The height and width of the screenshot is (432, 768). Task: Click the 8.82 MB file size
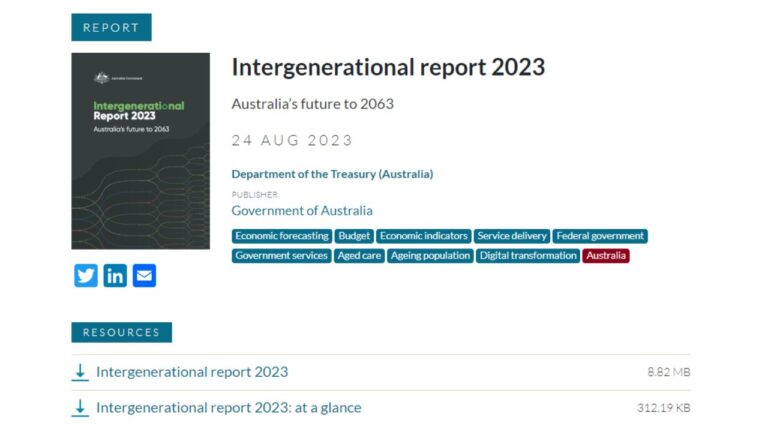[x=669, y=372]
